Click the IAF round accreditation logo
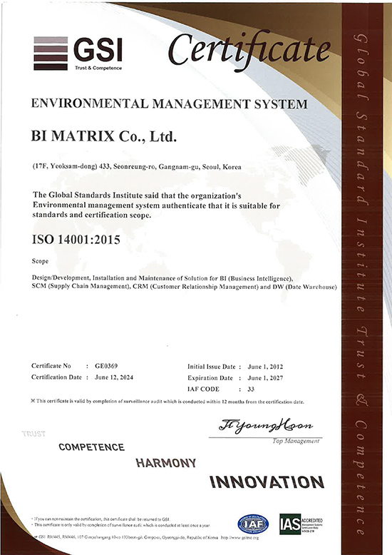 pos(253,524)
